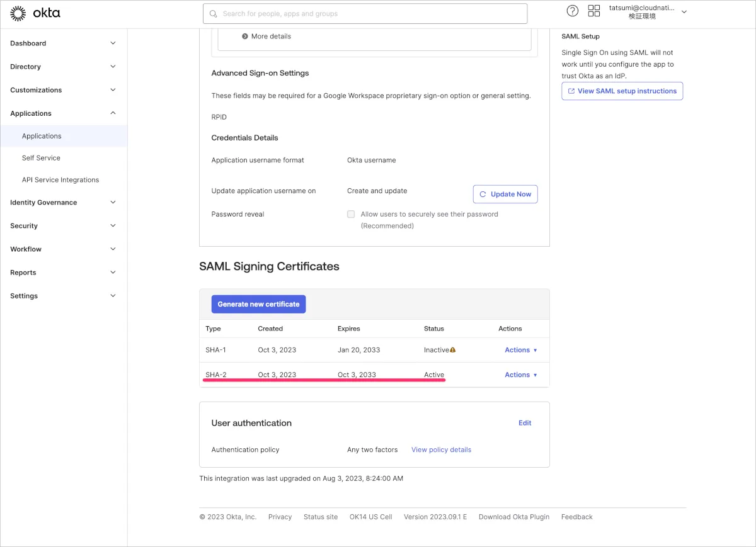Open Actions dropdown for SHA-2 certificate
This screenshot has height=547, width=756.
pos(520,375)
